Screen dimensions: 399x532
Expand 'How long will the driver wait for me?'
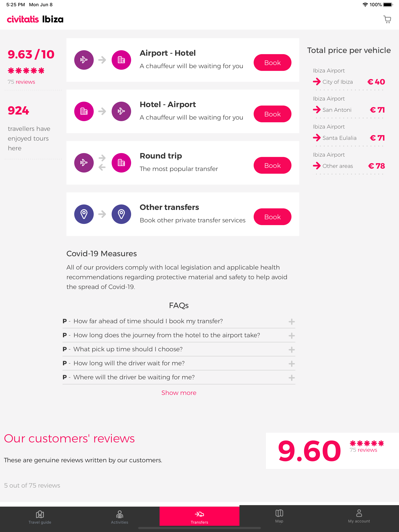pos(291,364)
